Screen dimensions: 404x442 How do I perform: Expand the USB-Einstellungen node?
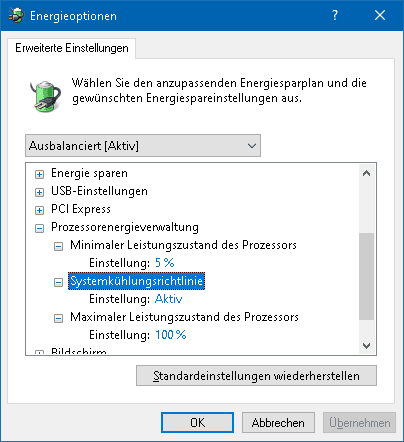tap(39, 192)
